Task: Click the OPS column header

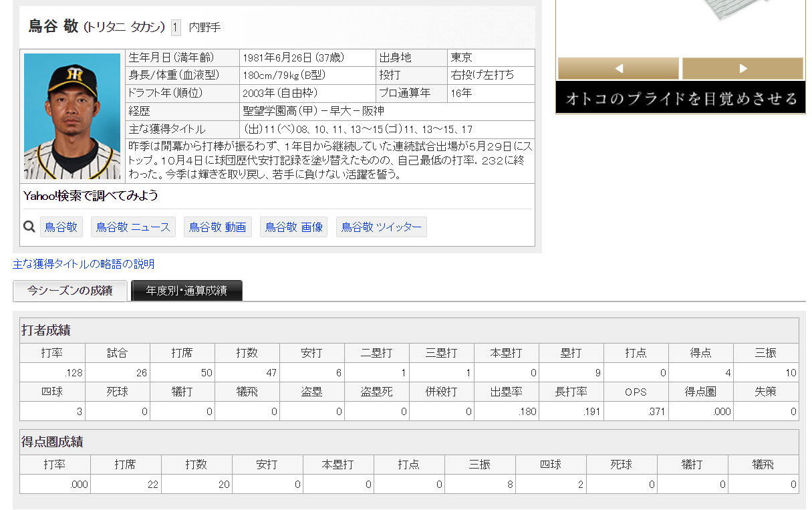Action: (x=636, y=392)
